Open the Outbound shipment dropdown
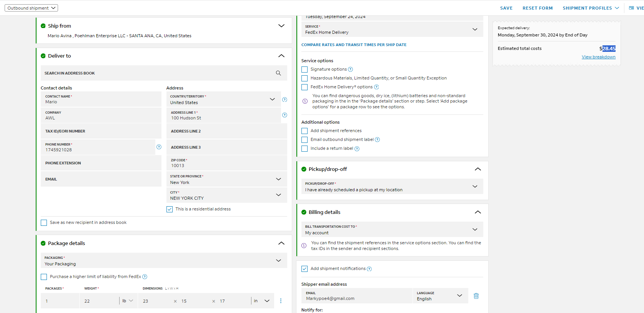 (x=31, y=8)
